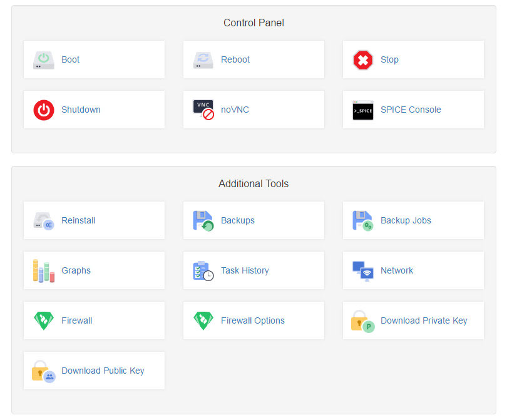Click the Backup Jobs icon
Screen dimensions: 507x420
(362, 220)
